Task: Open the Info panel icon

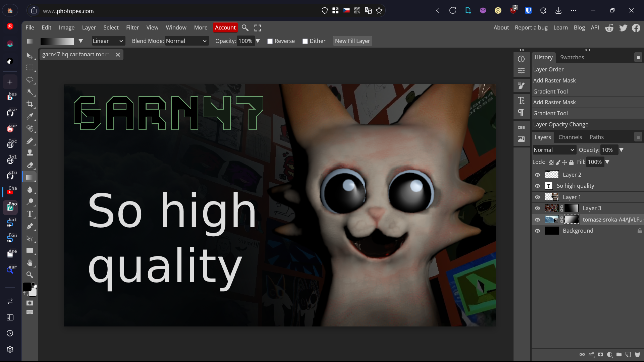Action: (521, 59)
